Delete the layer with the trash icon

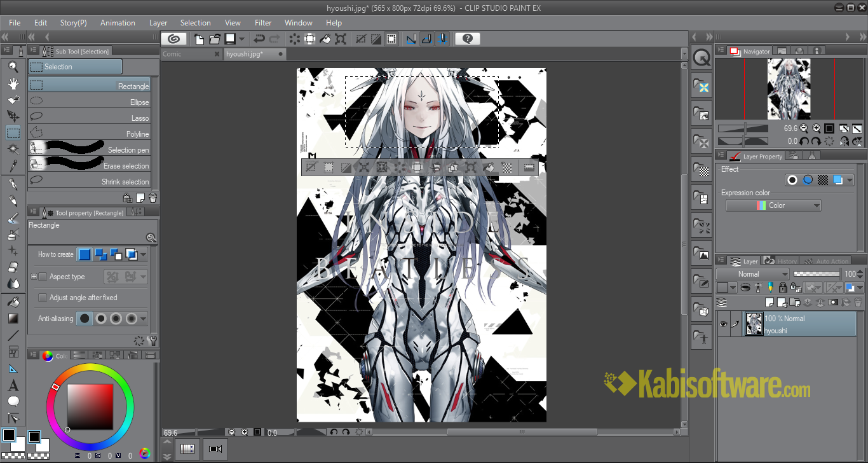click(x=858, y=302)
